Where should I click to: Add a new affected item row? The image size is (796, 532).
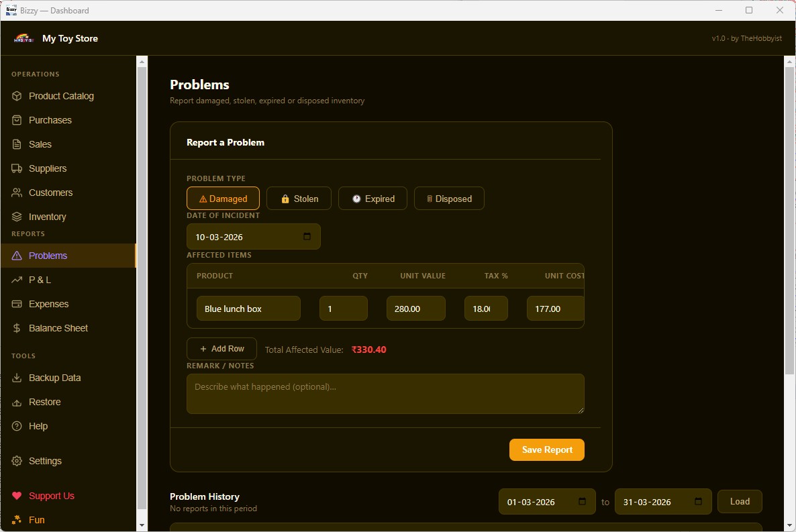(221, 349)
